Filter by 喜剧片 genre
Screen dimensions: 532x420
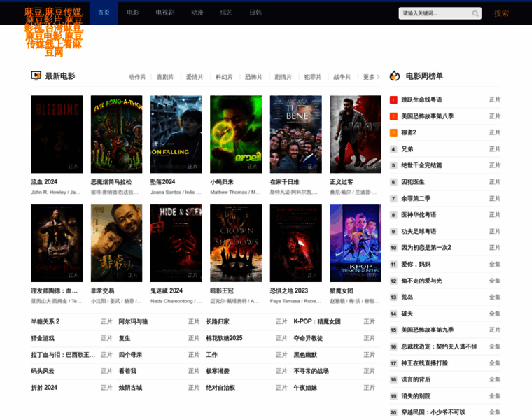coord(165,77)
